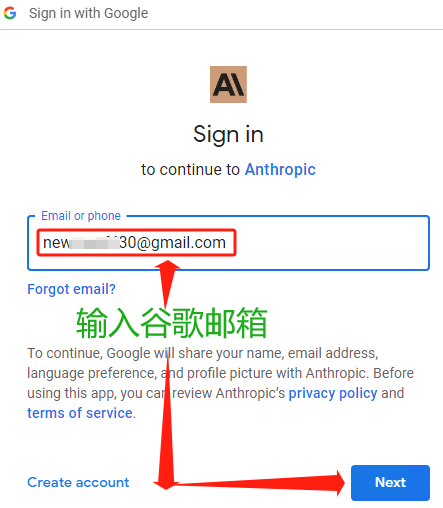
Task: Click the large 'Sign in' heading
Action: pos(228,134)
